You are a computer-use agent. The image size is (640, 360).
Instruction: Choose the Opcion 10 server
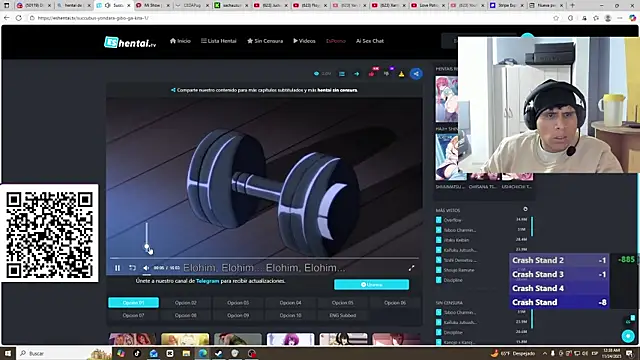coord(290,316)
